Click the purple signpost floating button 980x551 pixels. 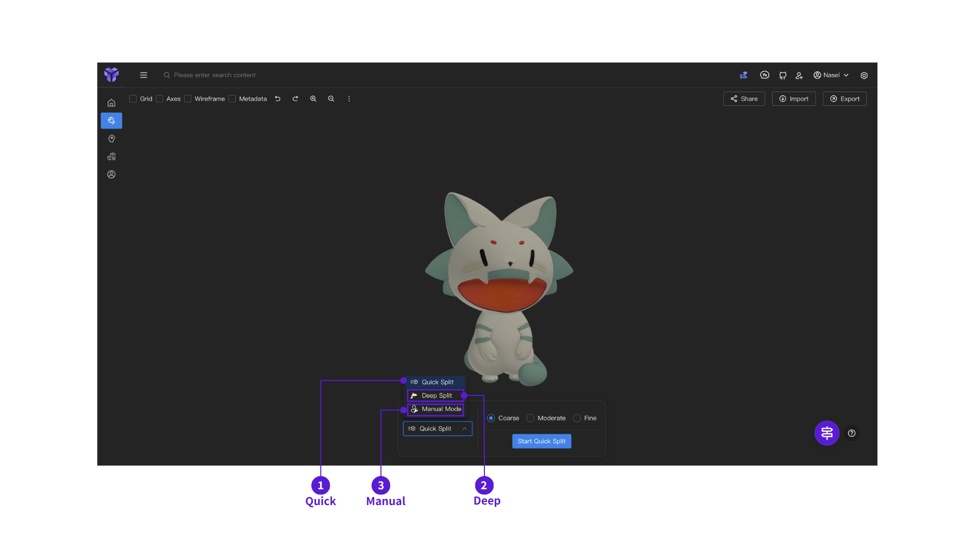pos(827,433)
